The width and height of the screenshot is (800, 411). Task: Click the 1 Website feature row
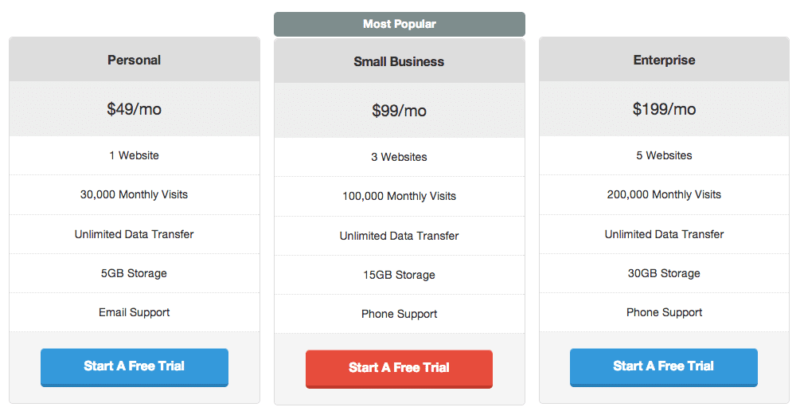point(134,156)
